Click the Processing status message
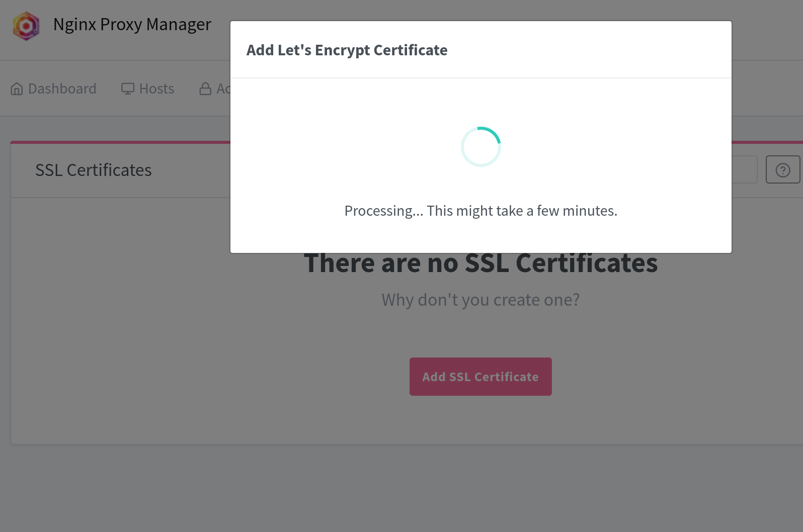Viewport: 803px width, 532px height. click(x=480, y=211)
